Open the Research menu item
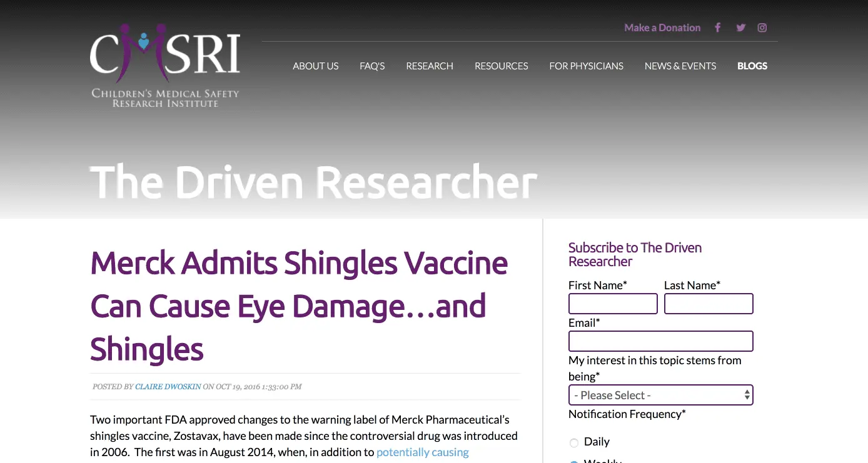The height and width of the screenshot is (463, 868). 430,66
